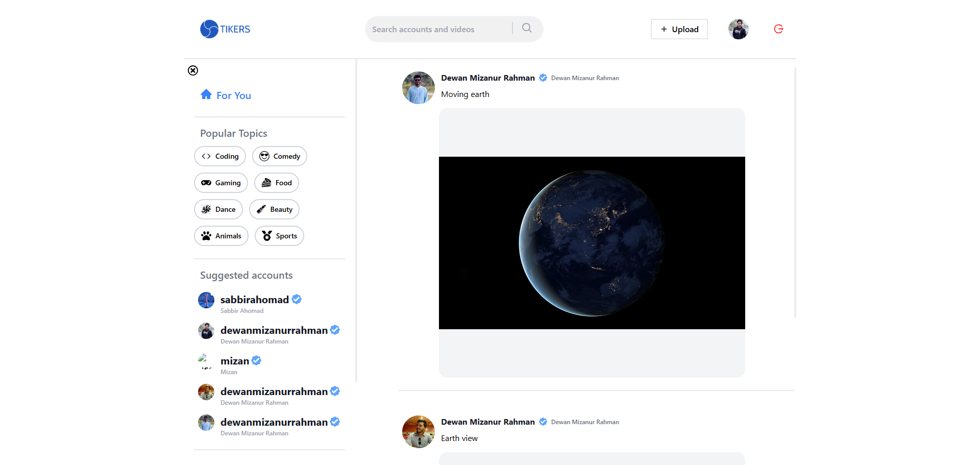The image size is (980, 465).
Task: Open the Dance topic
Action: 218,209
